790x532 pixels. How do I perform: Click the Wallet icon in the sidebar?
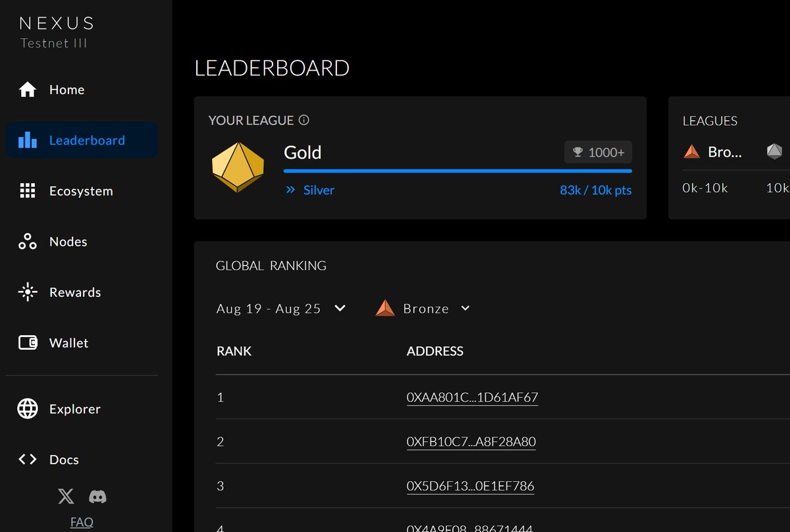point(28,343)
